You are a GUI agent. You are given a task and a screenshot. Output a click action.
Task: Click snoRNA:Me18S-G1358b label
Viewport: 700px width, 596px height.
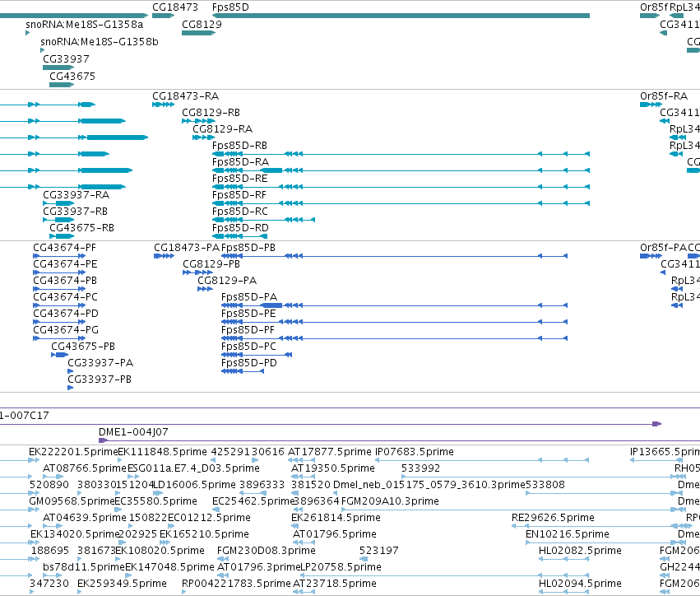click(x=99, y=41)
